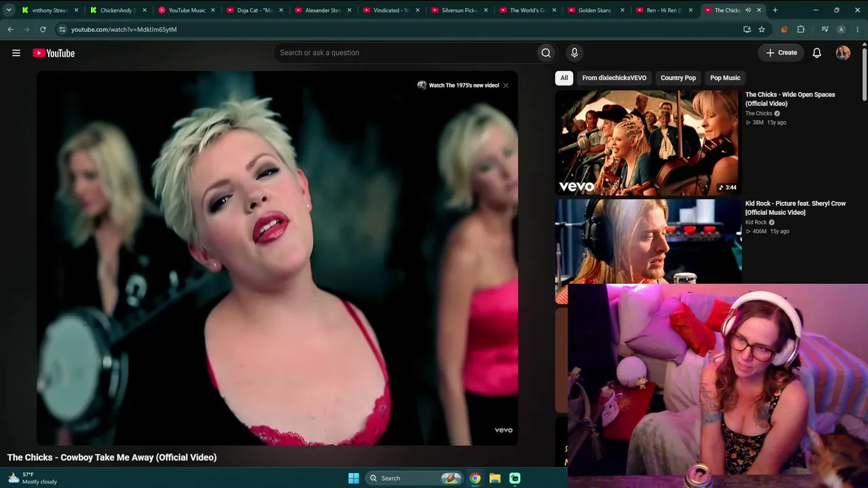Click the install app icon in address bar
The width and height of the screenshot is (868, 488).
(747, 29)
